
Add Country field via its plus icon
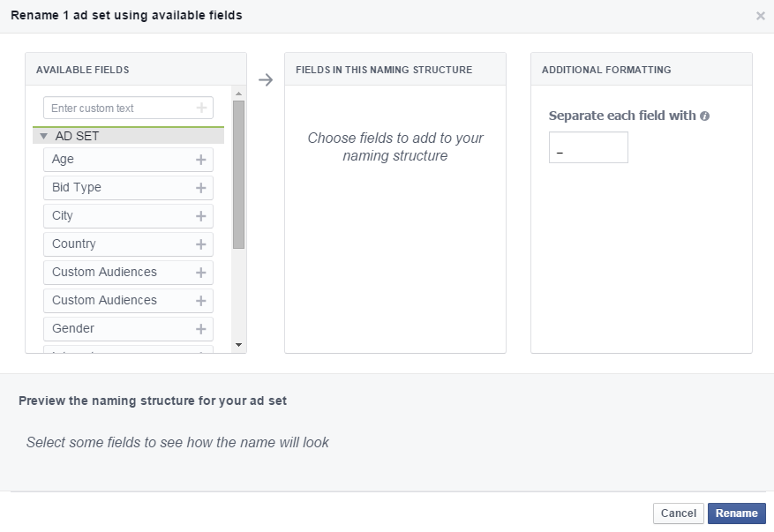coord(200,244)
